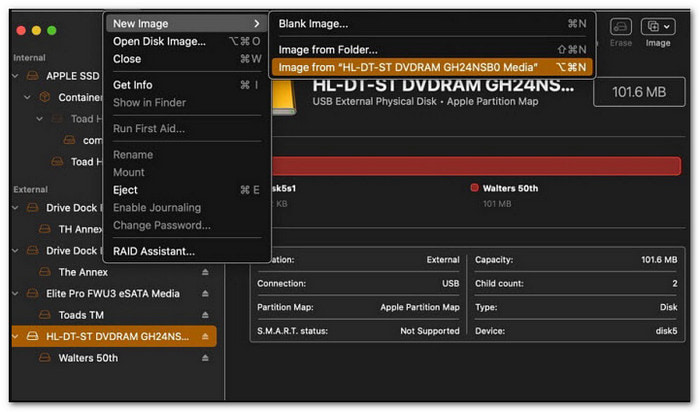The image size is (700, 412).
Task: Choose Get Info menu item
Action: [x=187, y=85]
